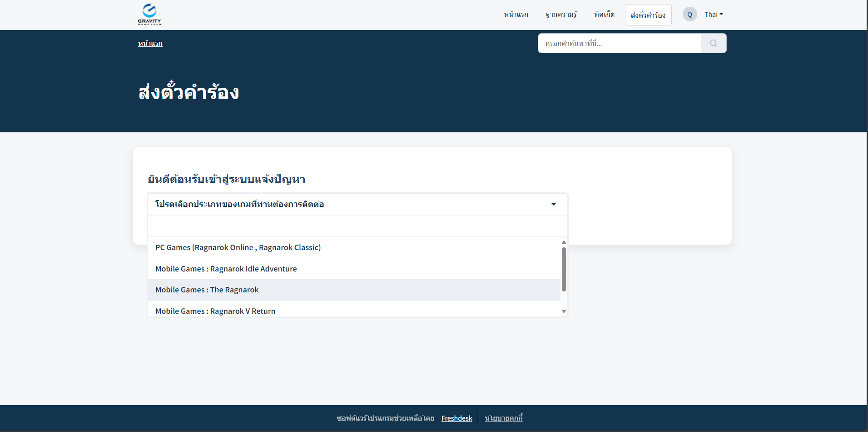Screen dimensions: 868x432
Task: Focus the search keyword input field
Action: pyautogui.click(x=620, y=43)
